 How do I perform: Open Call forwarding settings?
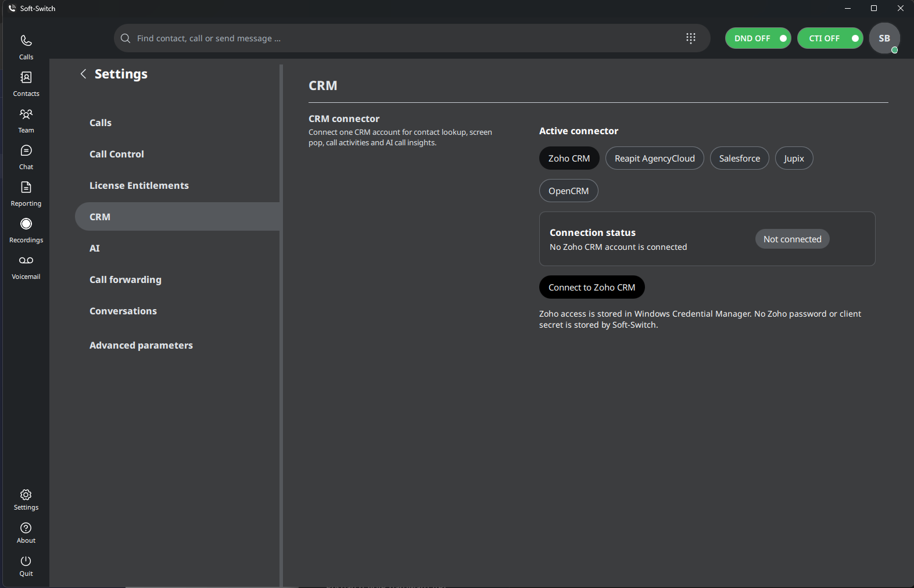pos(178,279)
